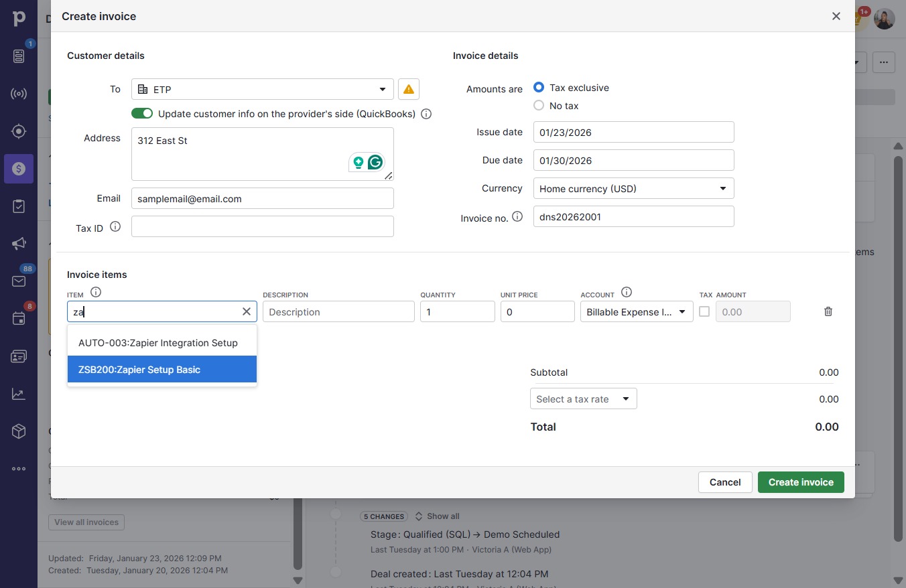Open the Select a tax rate dropdown
Viewport: 906px width, 588px height.
(584, 399)
